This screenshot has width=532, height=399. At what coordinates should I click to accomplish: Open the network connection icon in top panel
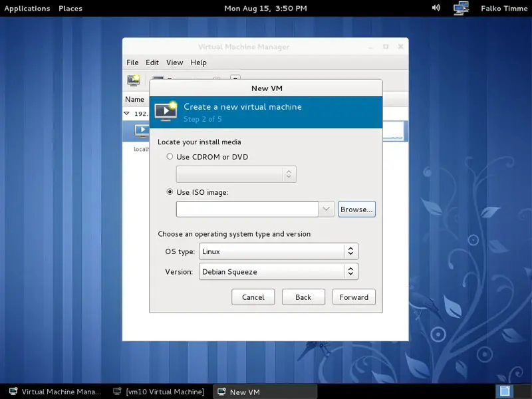461,8
